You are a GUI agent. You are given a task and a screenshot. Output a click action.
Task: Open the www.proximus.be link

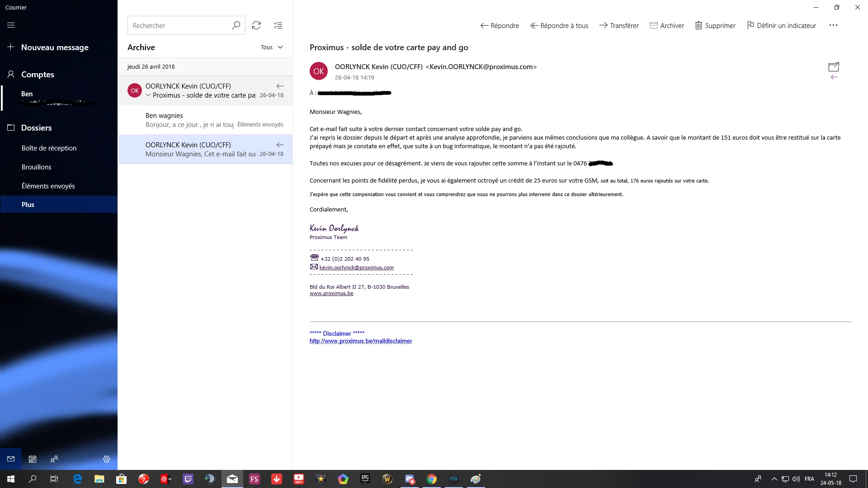tap(331, 294)
